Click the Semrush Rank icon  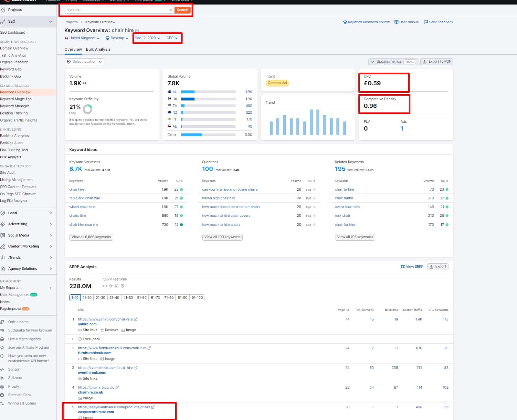(2, 395)
